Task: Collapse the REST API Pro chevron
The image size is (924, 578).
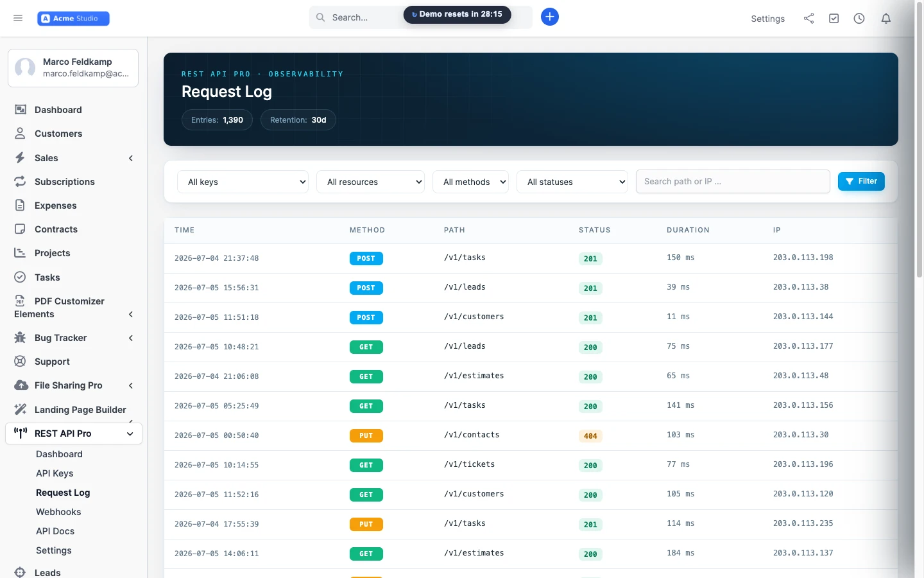Action: pos(130,433)
